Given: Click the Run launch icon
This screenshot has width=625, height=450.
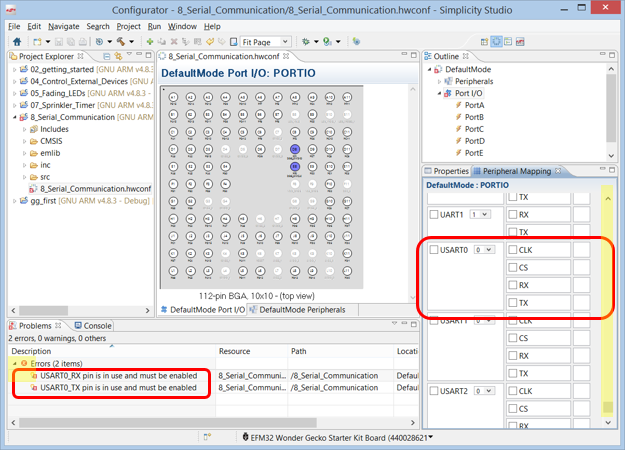Looking at the screenshot, I should point(327,41).
